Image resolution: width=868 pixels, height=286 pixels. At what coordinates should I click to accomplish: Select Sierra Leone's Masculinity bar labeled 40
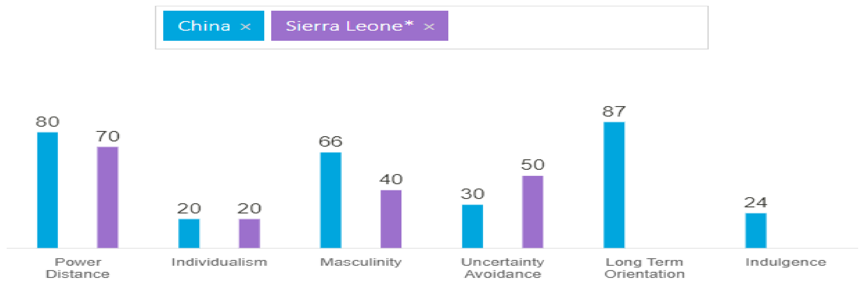(391, 219)
